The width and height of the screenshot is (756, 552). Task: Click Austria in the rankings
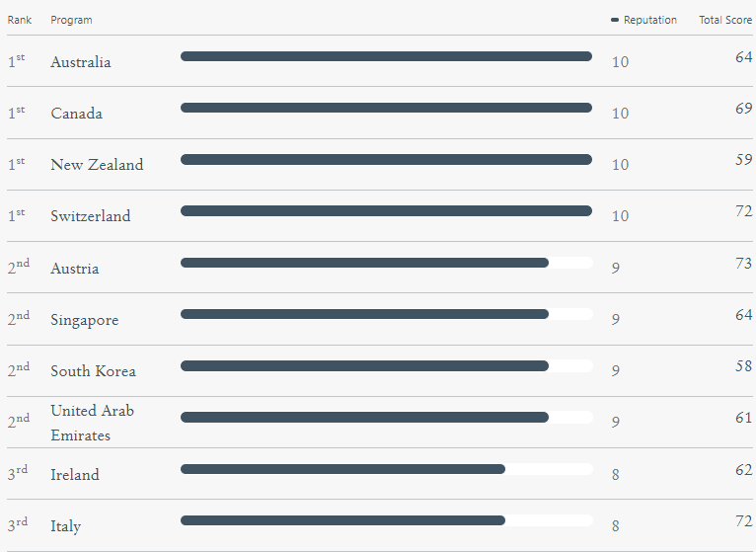[x=74, y=269]
